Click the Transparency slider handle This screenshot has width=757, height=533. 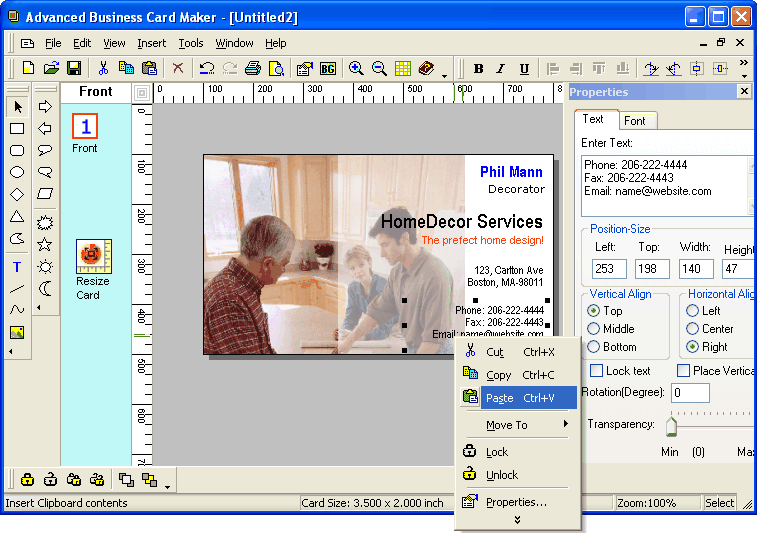tap(671, 427)
